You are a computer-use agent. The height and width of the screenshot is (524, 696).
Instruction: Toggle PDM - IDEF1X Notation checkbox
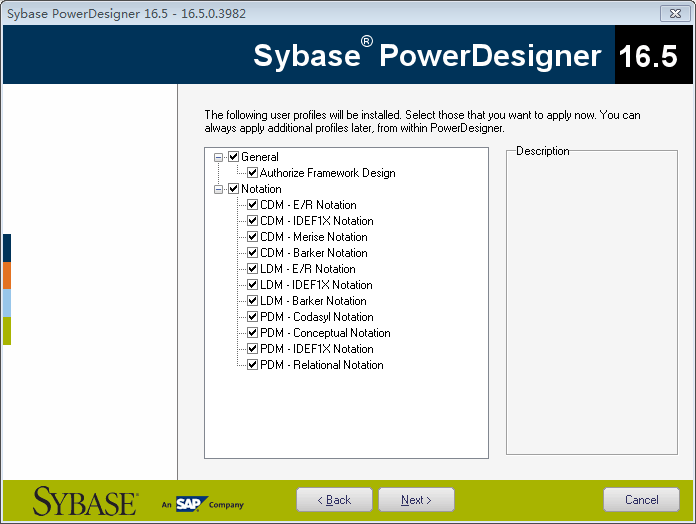coord(253,348)
